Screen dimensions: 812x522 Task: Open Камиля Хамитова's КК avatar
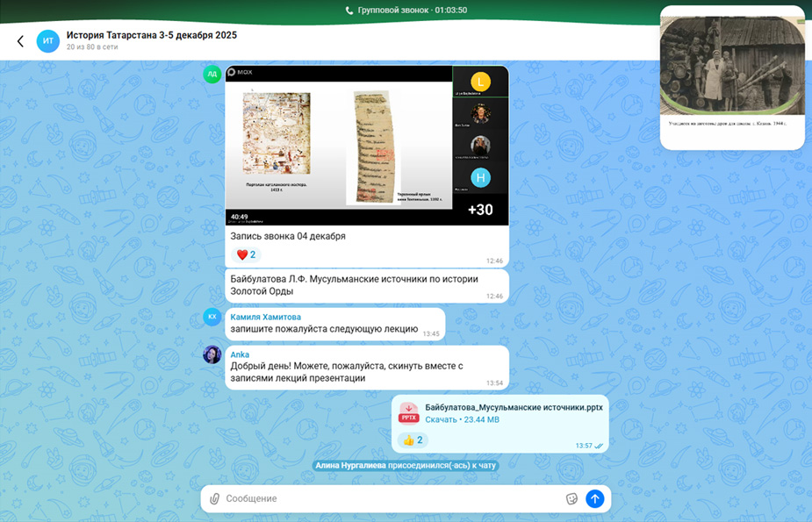(x=212, y=316)
